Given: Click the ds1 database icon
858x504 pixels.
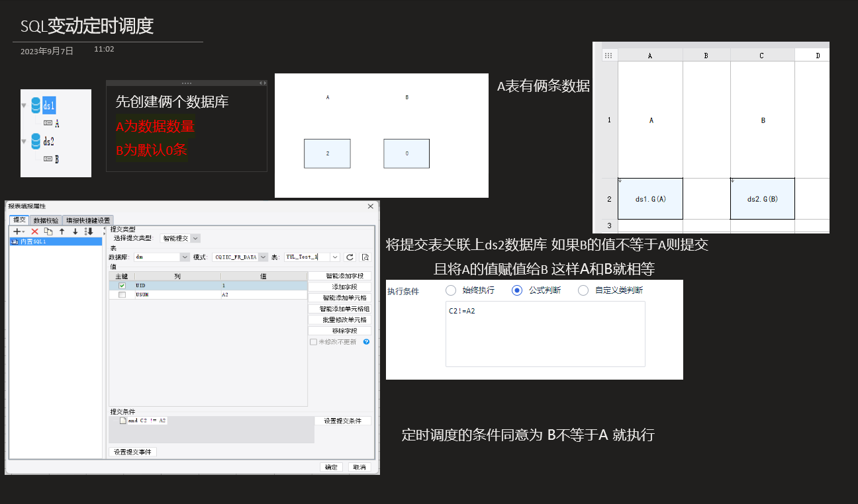Looking at the screenshot, I should 36,105.
